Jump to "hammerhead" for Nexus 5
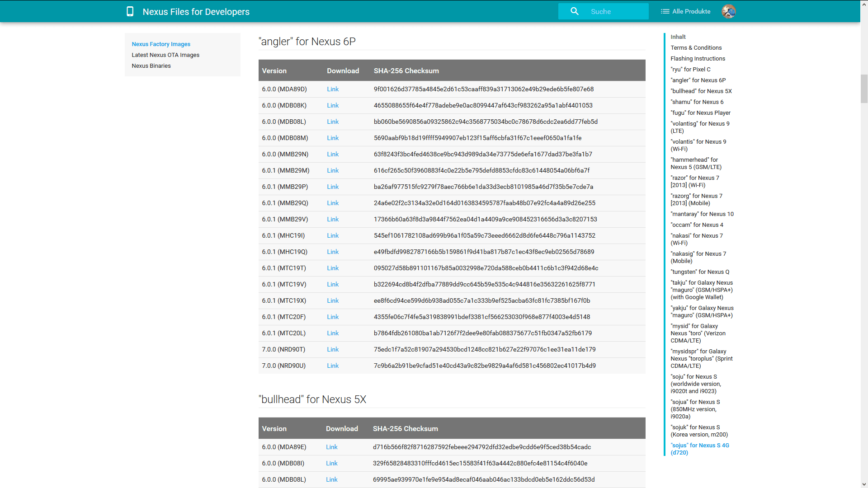The width and height of the screenshot is (868, 488). (x=696, y=164)
